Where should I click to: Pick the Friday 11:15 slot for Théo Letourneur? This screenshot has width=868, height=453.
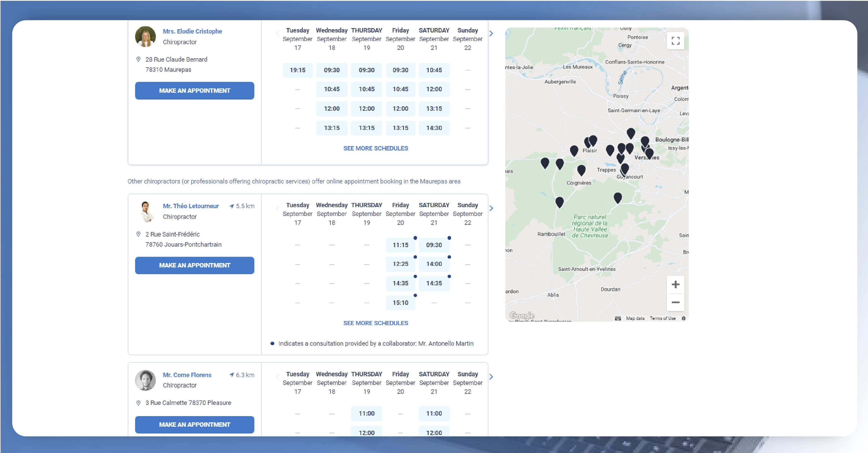tap(400, 245)
